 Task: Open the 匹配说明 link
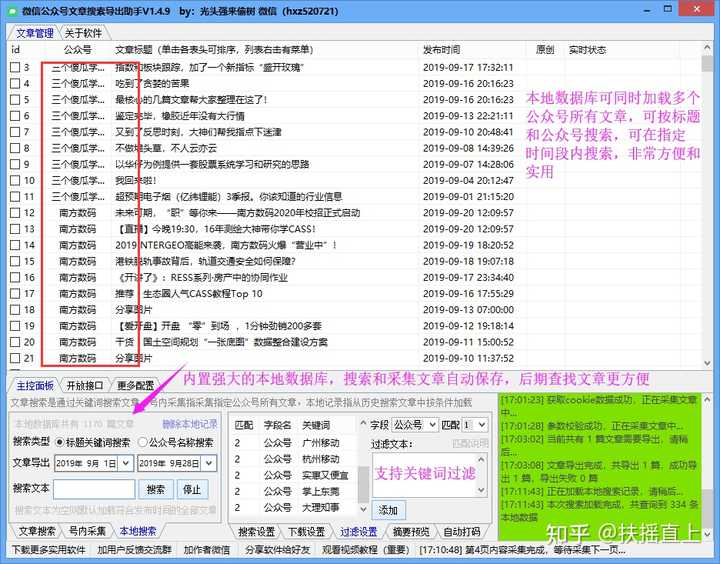pos(470,444)
